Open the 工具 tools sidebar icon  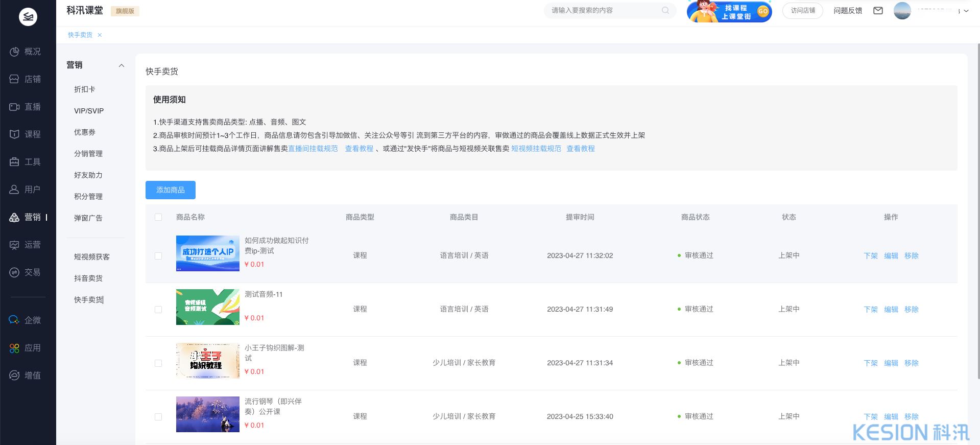point(14,162)
